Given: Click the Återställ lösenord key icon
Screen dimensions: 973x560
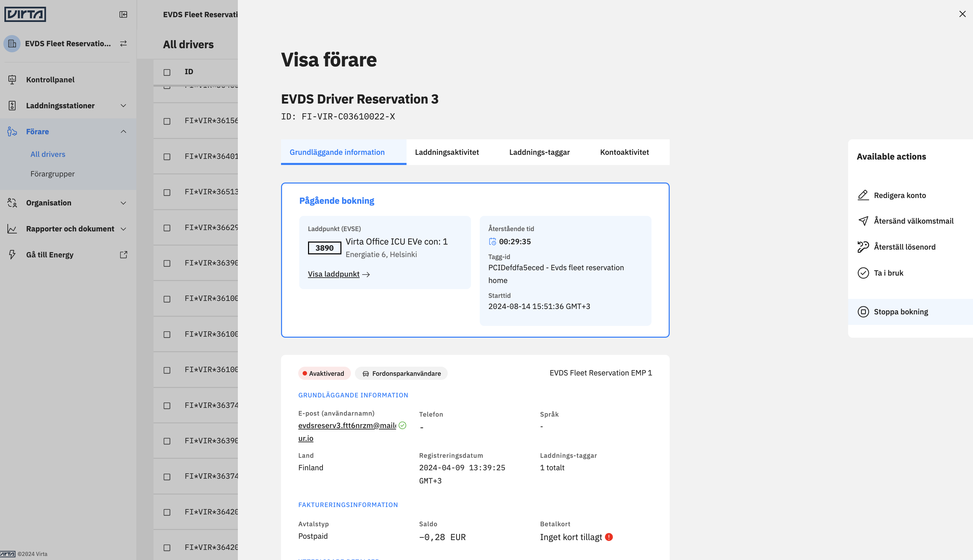Looking at the screenshot, I should coord(863,247).
